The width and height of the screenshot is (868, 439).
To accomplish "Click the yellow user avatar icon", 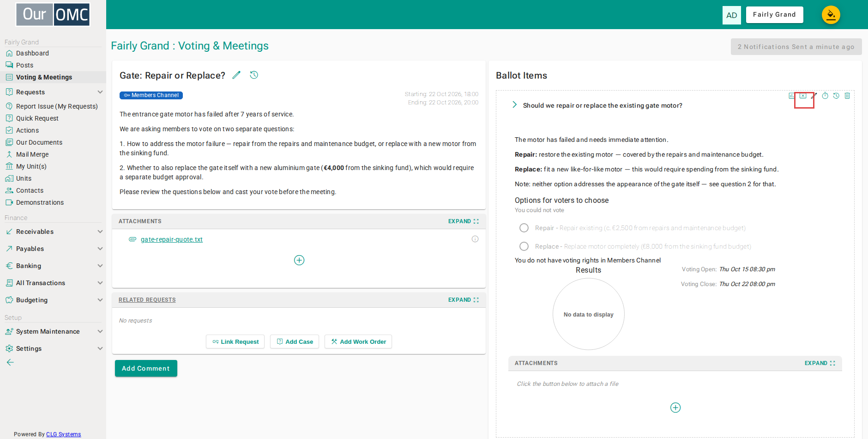I will 831,15.
